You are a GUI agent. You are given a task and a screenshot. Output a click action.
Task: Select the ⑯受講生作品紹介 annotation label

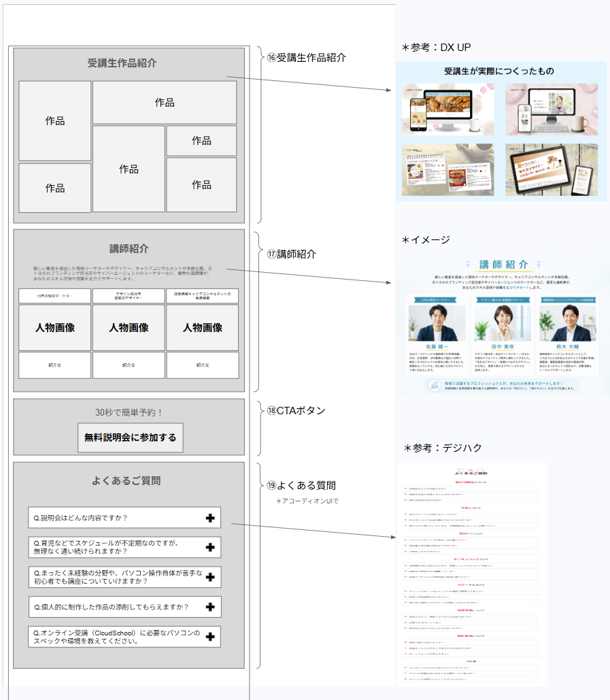coord(307,58)
